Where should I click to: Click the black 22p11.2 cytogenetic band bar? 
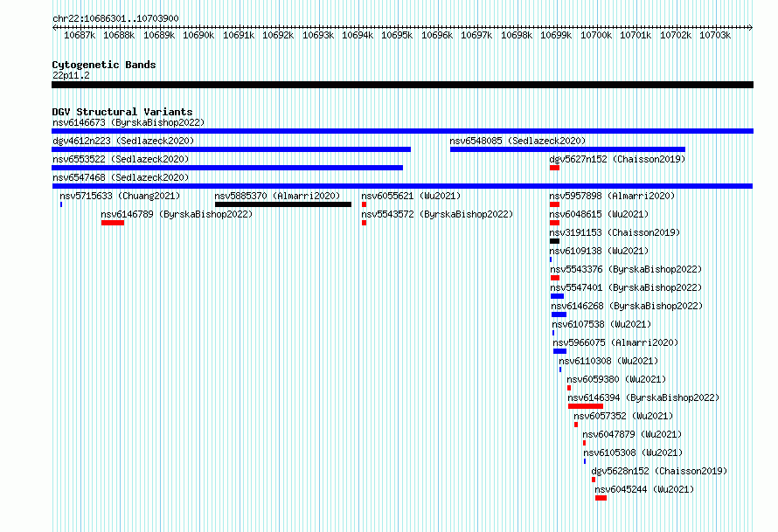(402, 85)
